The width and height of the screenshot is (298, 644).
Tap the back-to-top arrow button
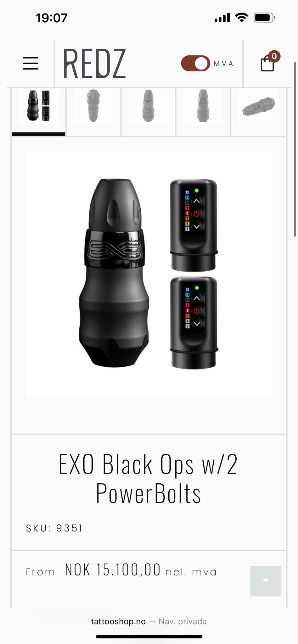coord(266,581)
